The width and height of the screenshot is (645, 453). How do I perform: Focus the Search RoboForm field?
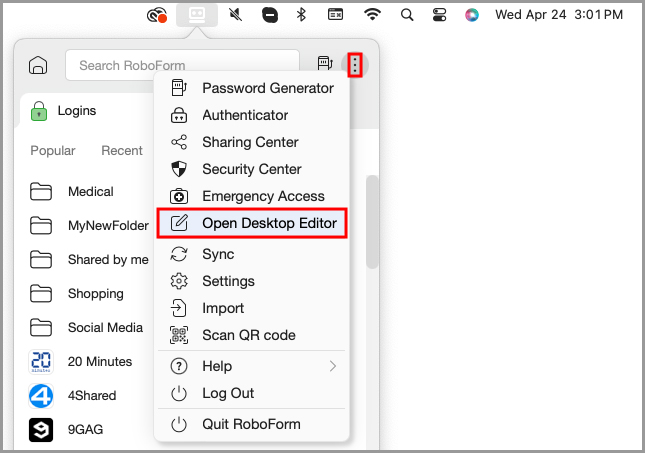pyautogui.click(x=182, y=65)
